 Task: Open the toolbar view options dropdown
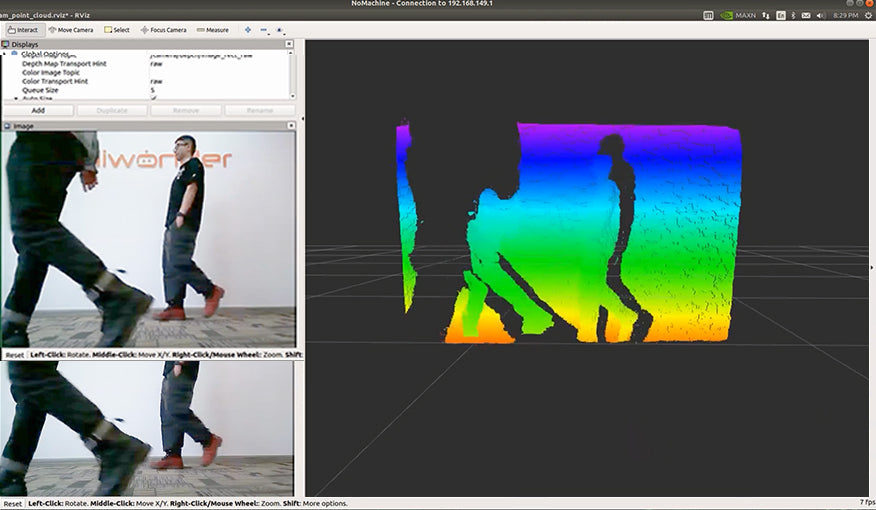(x=281, y=30)
